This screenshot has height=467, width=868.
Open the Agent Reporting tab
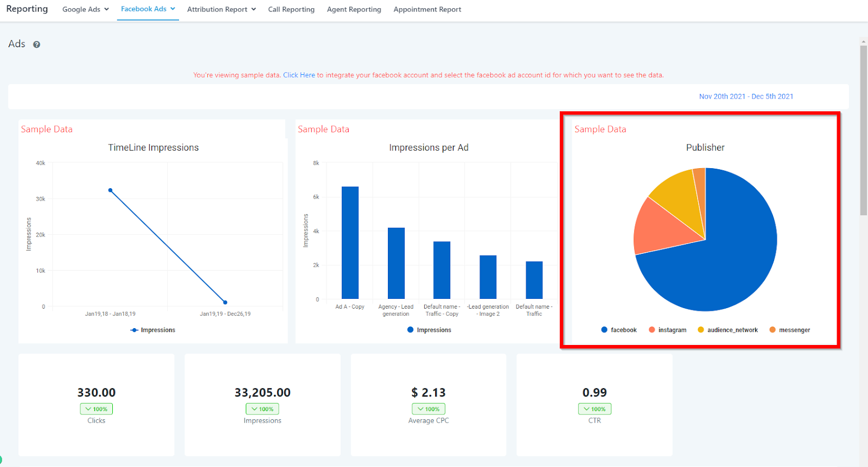[x=354, y=9]
